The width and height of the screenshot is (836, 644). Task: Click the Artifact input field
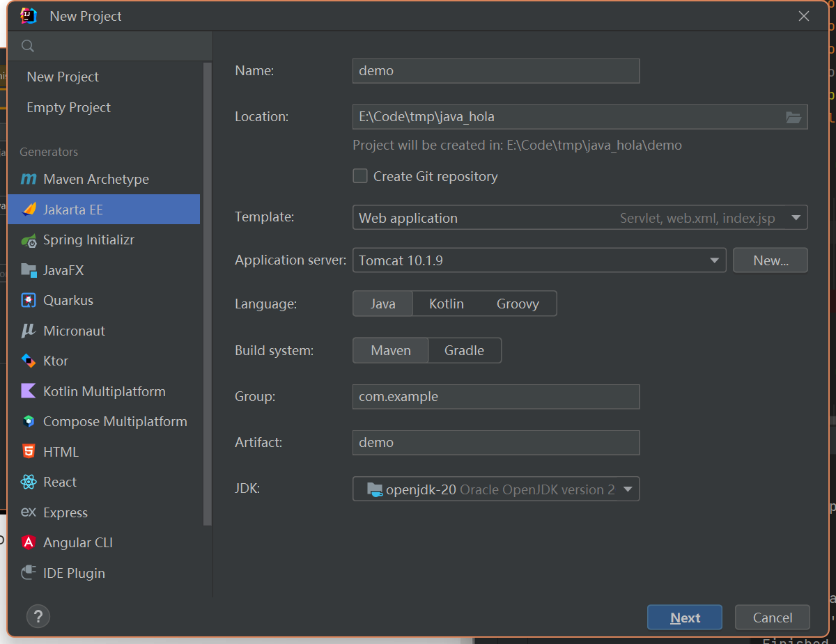(x=496, y=442)
